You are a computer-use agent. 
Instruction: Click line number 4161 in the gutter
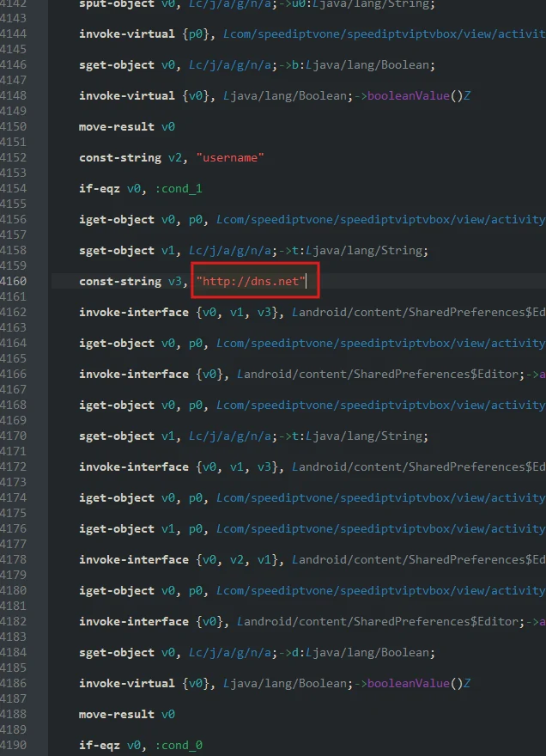(x=14, y=296)
